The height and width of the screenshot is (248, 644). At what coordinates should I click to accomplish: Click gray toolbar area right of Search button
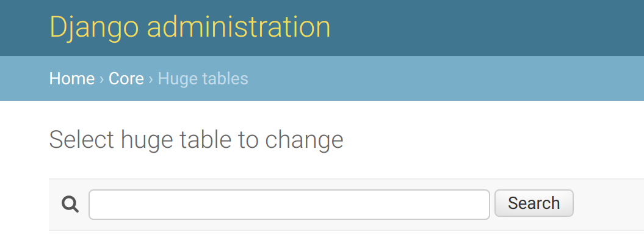[x=608, y=205]
